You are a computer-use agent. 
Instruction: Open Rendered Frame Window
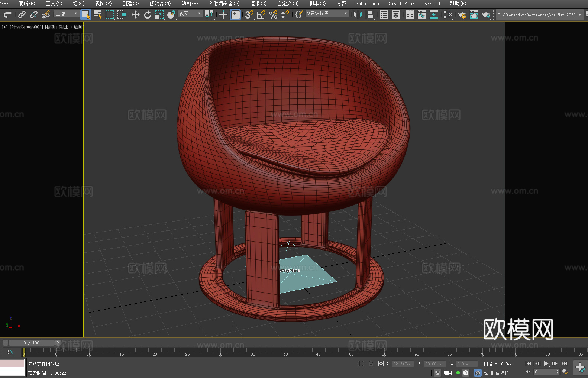coord(474,14)
